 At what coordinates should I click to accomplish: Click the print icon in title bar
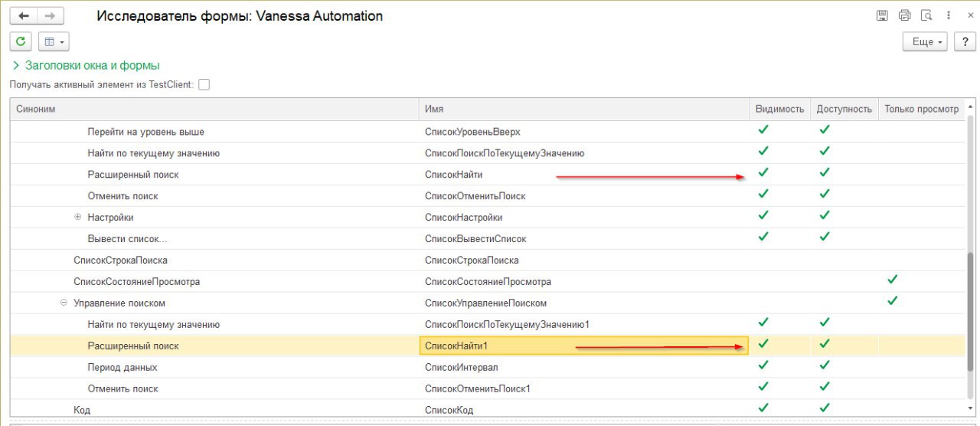pyautogui.click(x=904, y=15)
